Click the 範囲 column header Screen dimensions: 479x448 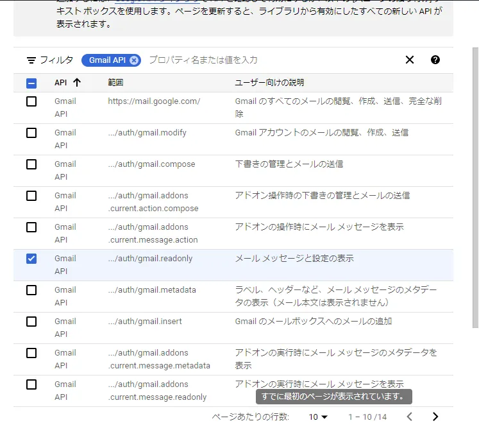click(x=115, y=83)
